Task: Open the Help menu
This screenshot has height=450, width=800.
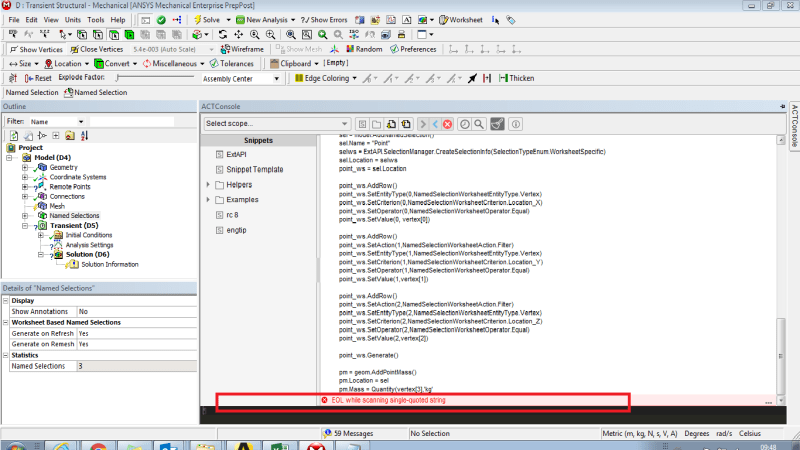Action: [118, 20]
